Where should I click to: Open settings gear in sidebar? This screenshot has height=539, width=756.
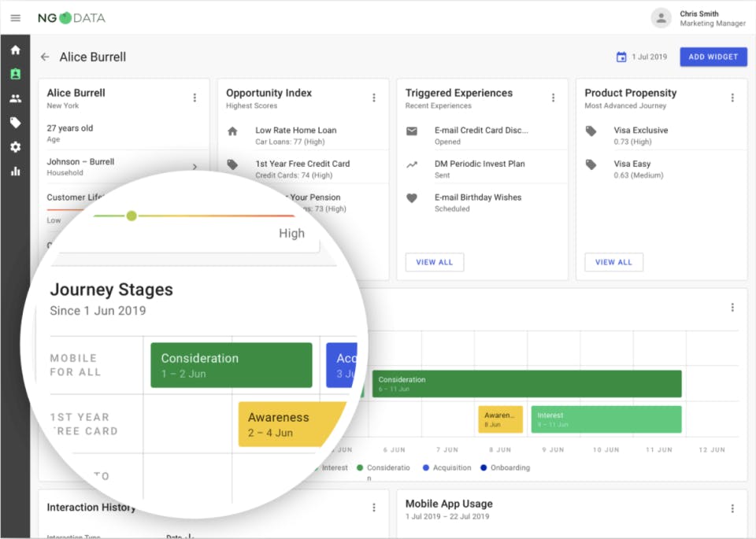[x=15, y=147]
